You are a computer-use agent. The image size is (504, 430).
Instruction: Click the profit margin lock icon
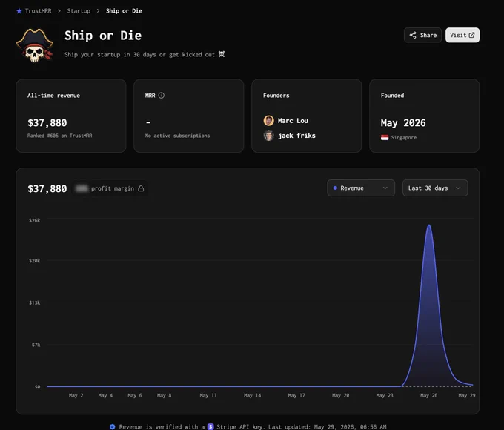141,188
